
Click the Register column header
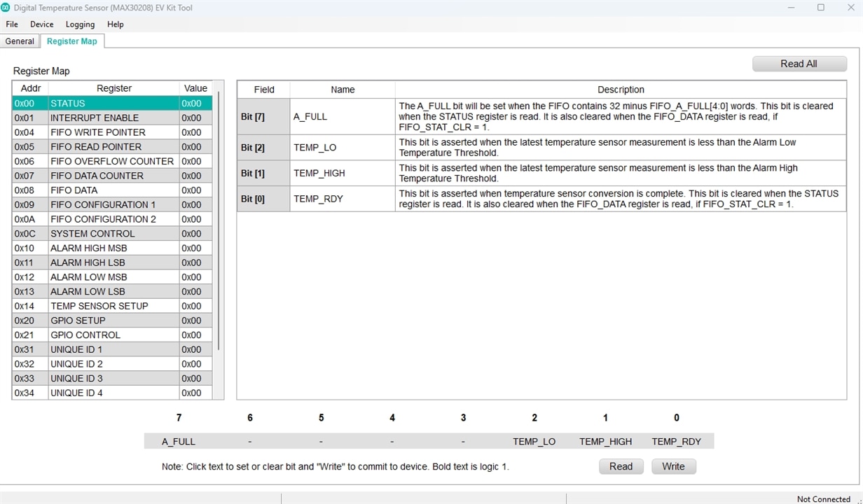114,88
